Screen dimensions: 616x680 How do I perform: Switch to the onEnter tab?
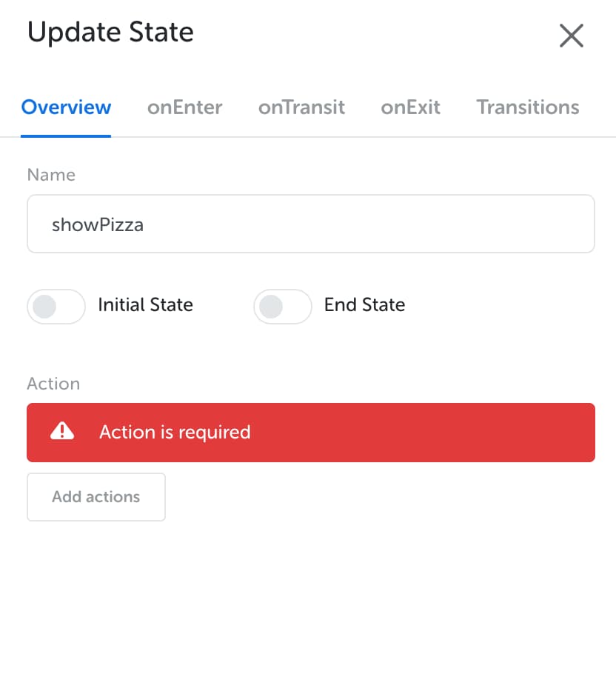point(184,107)
